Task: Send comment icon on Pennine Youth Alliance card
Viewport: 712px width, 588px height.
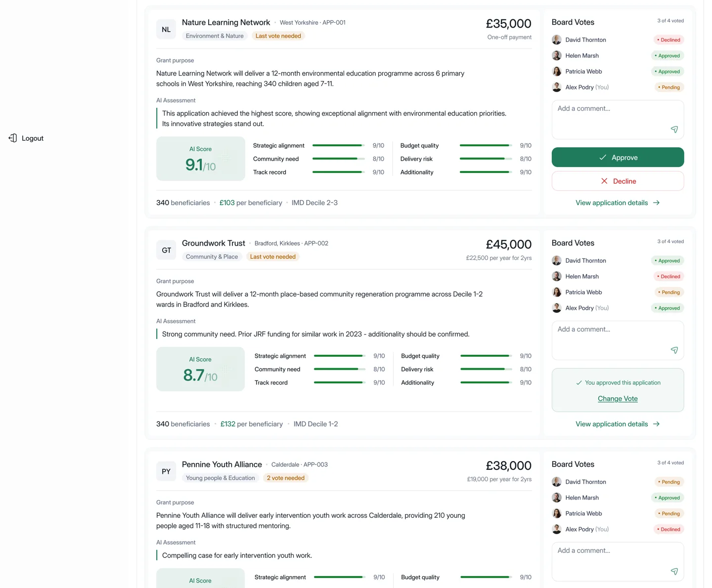Action: point(674,572)
